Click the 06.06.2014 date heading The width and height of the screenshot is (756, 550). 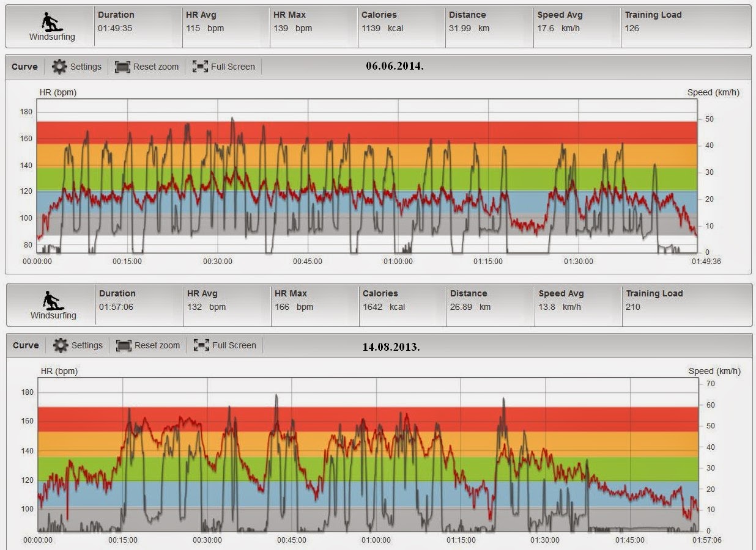click(x=395, y=65)
